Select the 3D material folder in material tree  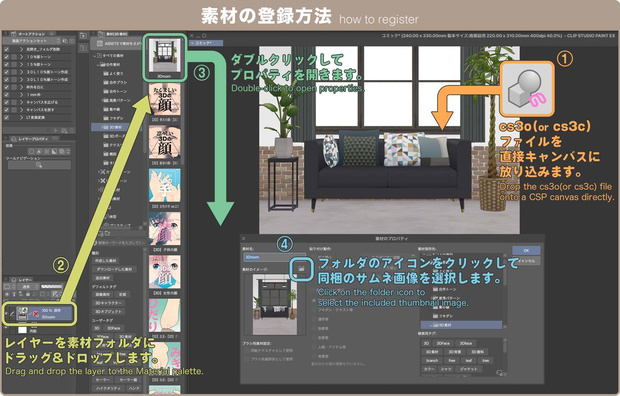click(x=116, y=127)
